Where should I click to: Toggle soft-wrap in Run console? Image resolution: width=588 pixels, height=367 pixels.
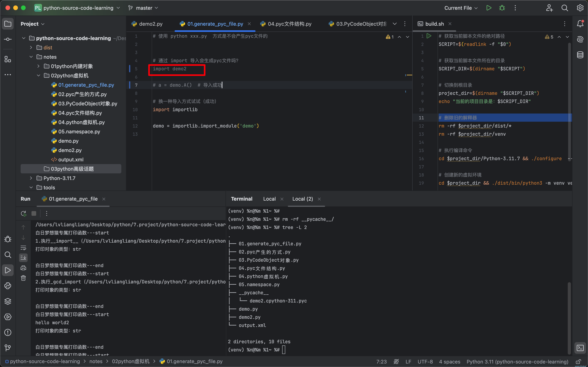click(23, 248)
